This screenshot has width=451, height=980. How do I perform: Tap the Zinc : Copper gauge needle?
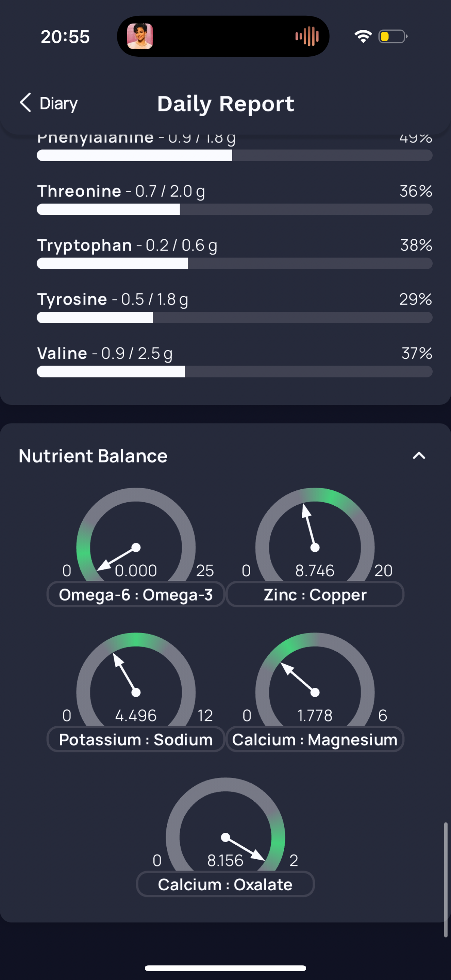click(x=309, y=526)
